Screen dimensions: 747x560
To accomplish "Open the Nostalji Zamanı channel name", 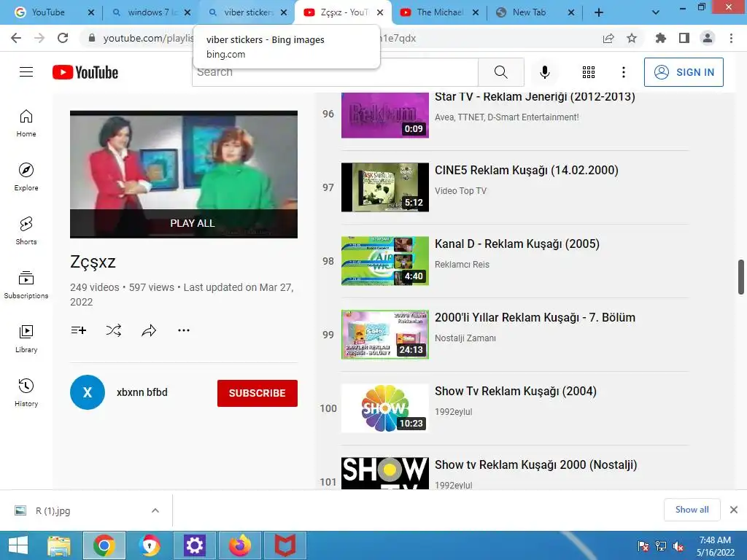I will tap(465, 338).
